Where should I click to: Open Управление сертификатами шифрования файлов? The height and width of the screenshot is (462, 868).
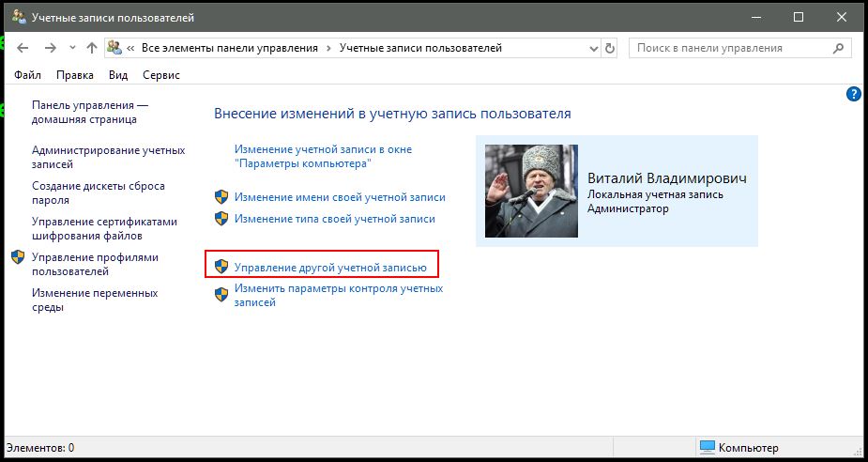104,228
